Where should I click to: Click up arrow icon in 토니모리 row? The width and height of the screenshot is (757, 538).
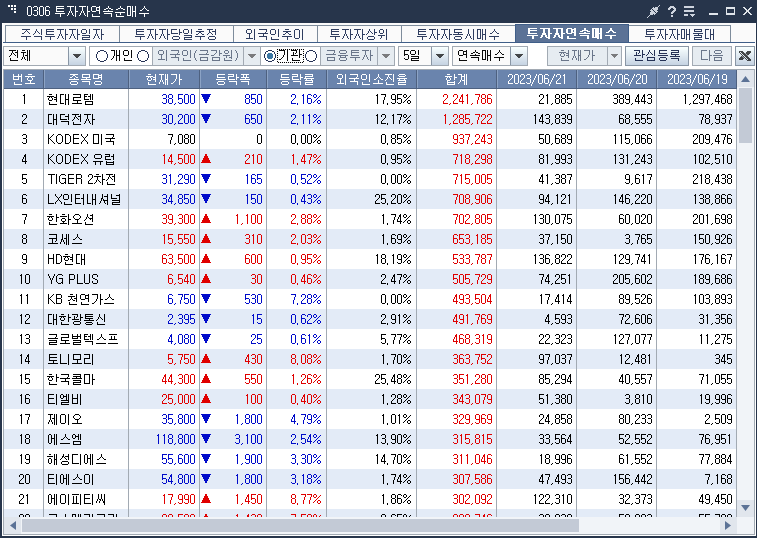[x=206, y=359]
